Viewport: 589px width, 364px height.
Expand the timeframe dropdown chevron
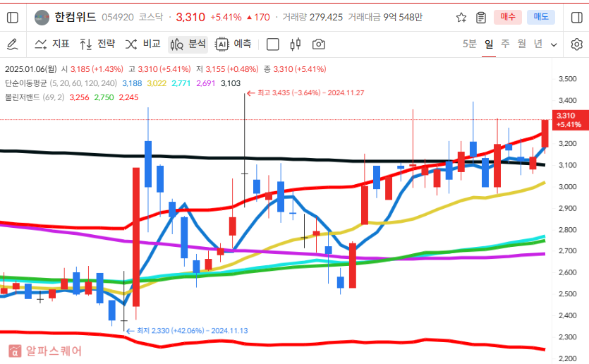[554, 44]
